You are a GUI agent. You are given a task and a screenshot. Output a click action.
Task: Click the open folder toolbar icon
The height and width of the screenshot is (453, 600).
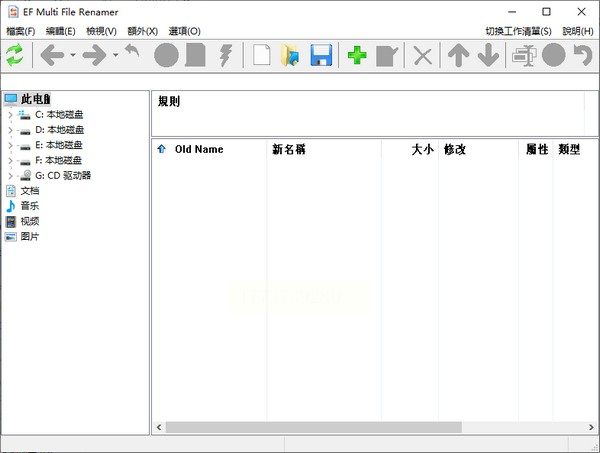[x=291, y=55]
